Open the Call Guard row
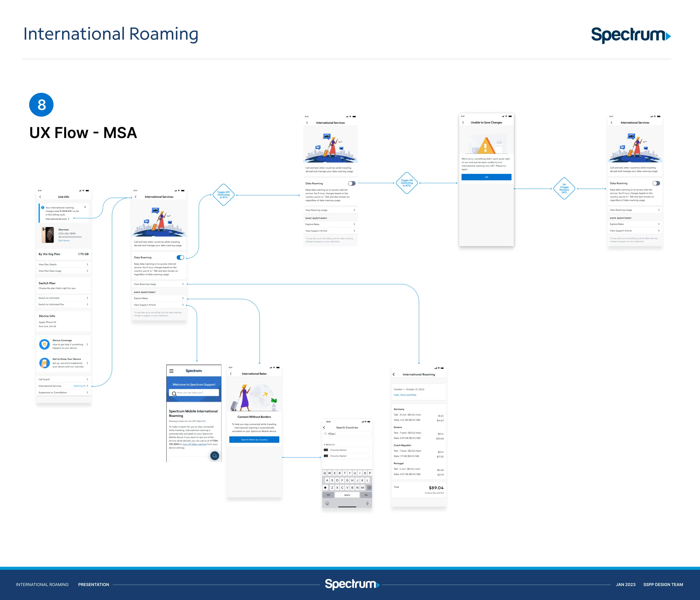The height and width of the screenshot is (600, 700). pos(63,379)
